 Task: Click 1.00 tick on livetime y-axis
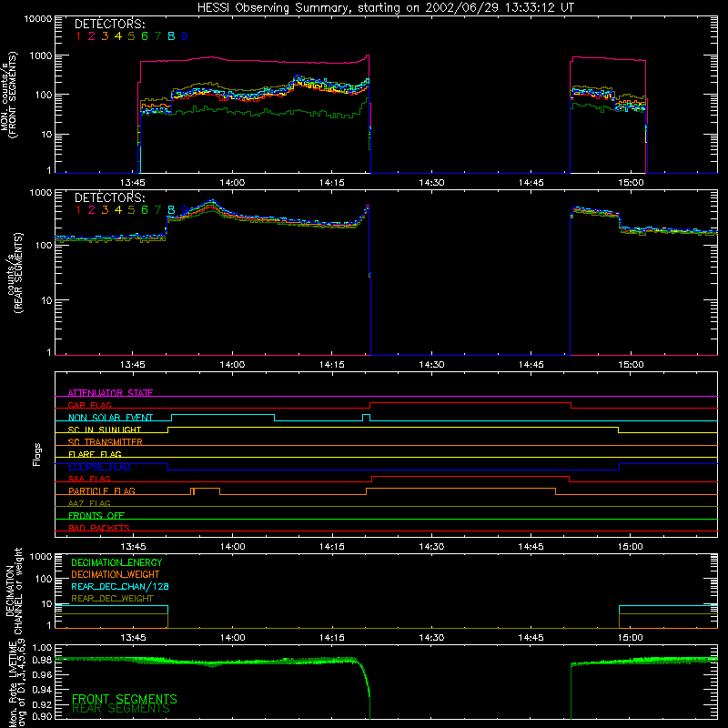pos(42,648)
